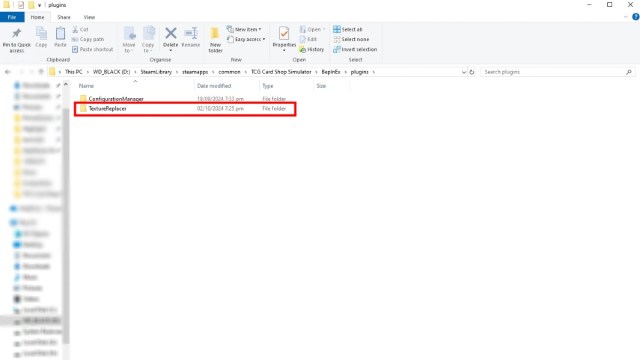The height and width of the screenshot is (360, 640).
Task: Switch to the View ribbon tab
Action: (89, 17)
